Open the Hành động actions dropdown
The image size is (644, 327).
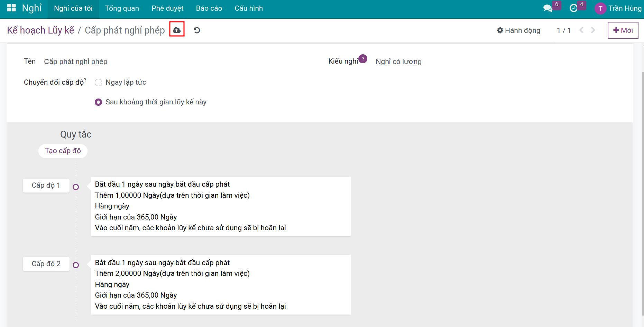pos(518,30)
